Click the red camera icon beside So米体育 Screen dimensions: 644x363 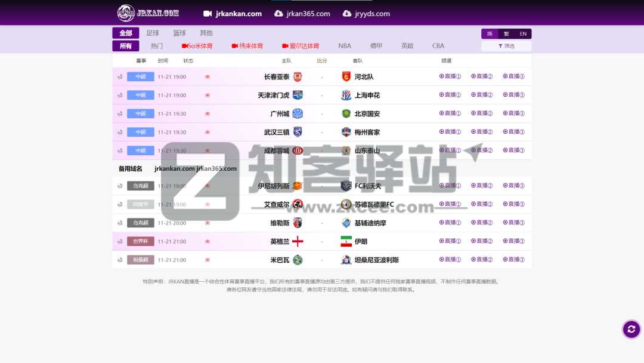click(184, 45)
